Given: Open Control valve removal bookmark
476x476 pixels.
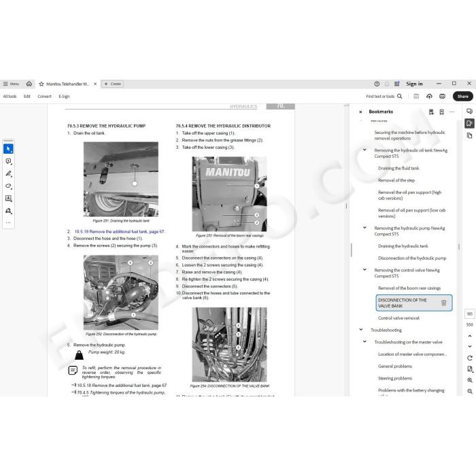Looking at the screenshot, I should [x=398, y=318].
